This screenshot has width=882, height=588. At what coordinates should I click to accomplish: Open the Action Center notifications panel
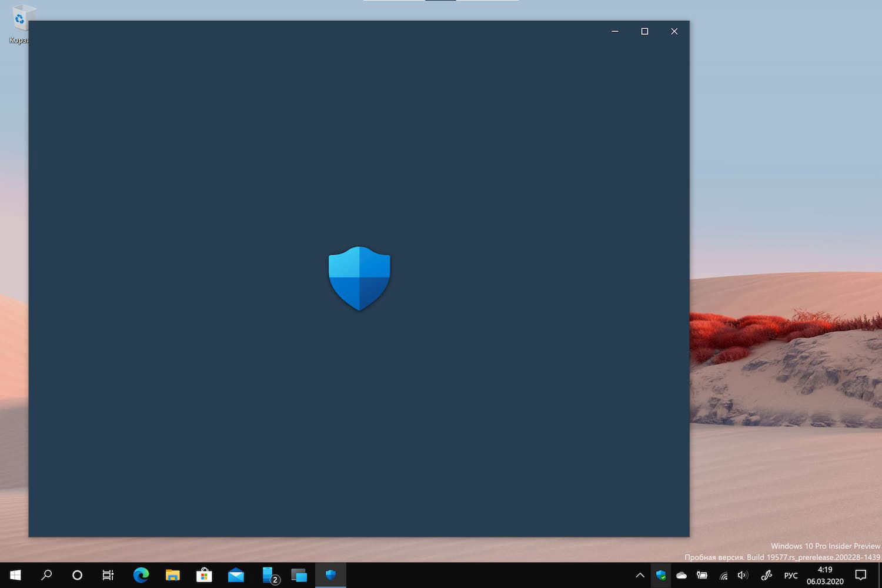(x=861, y=575)
